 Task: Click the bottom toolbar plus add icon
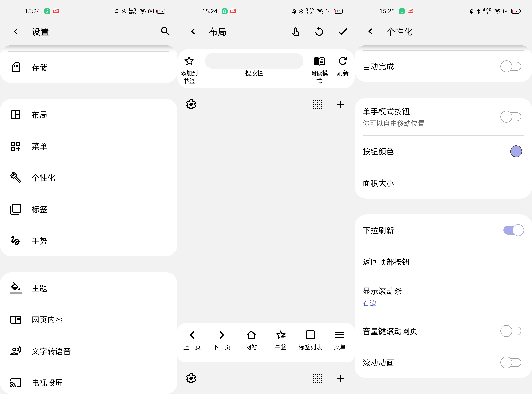tap(341, 378)
